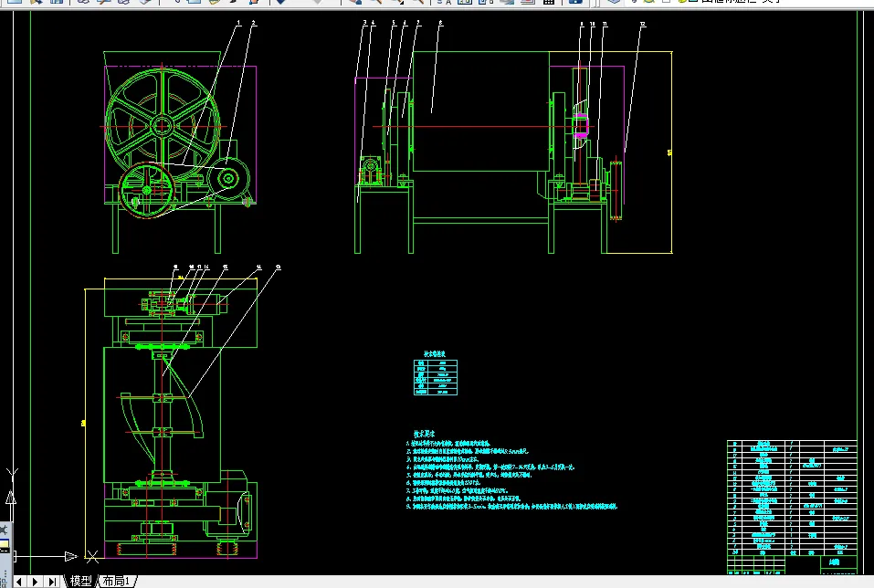The image size is (874, 588).
Task: Select the magenta coupling in front view
Action: [x=581, y=126]
